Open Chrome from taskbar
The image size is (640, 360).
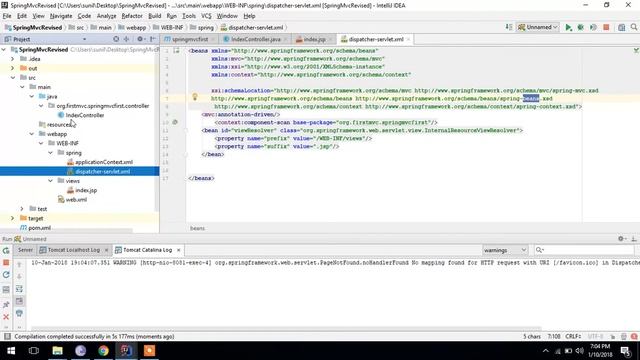tap(103, 351)
